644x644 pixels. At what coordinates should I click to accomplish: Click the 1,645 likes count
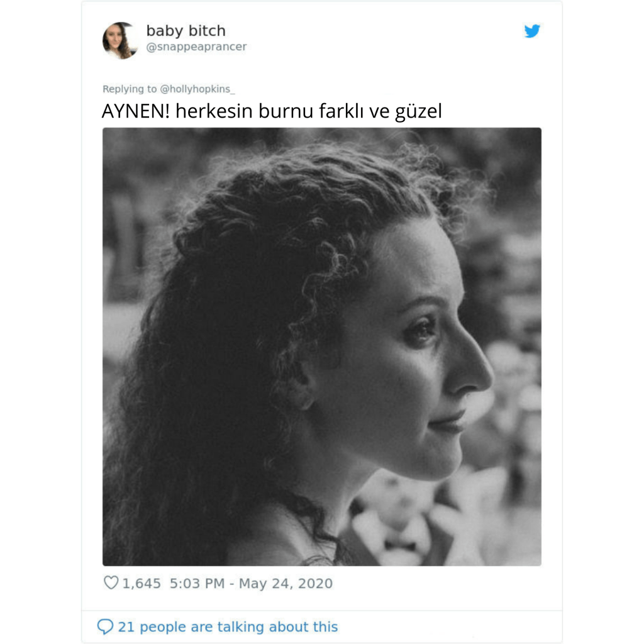[142, 583]
